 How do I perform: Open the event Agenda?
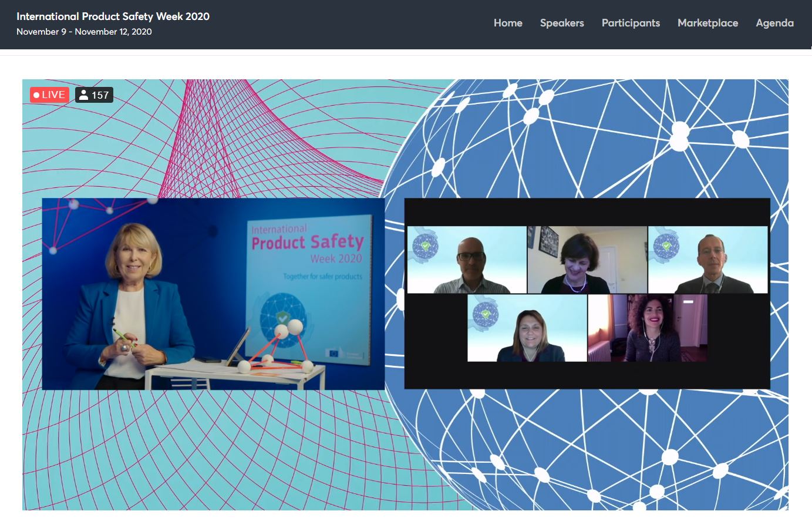(x=774, y=23)
